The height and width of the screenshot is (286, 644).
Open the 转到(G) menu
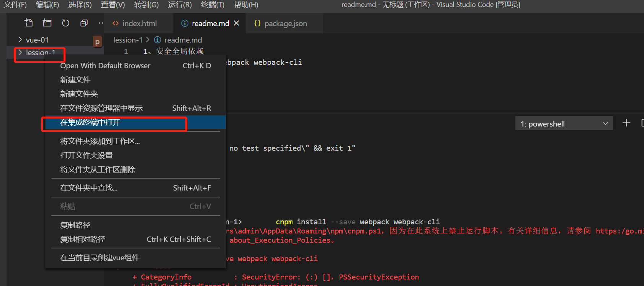pyautogui.click(x=146, y=5)
